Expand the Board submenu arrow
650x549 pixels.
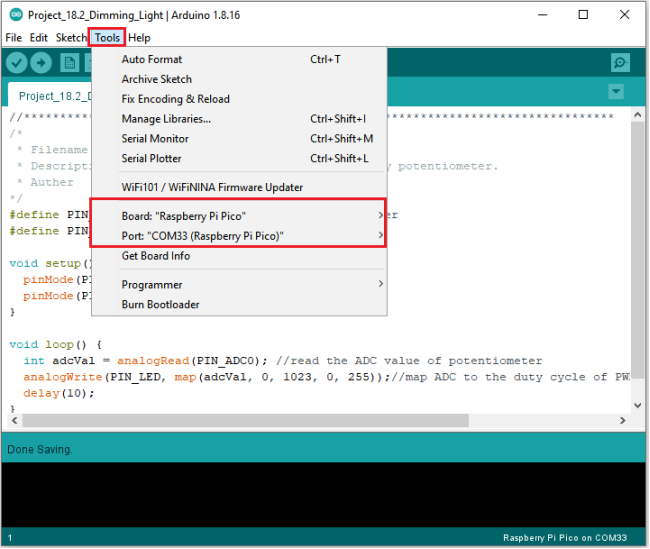coord(381,215)
